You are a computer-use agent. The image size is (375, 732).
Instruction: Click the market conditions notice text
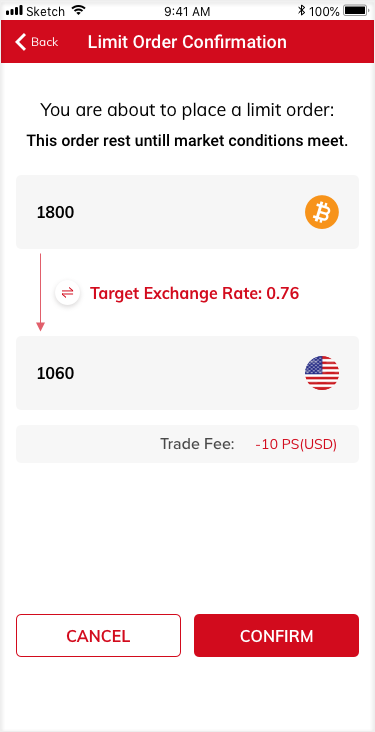pyautogui.click(x=187, y=141)
